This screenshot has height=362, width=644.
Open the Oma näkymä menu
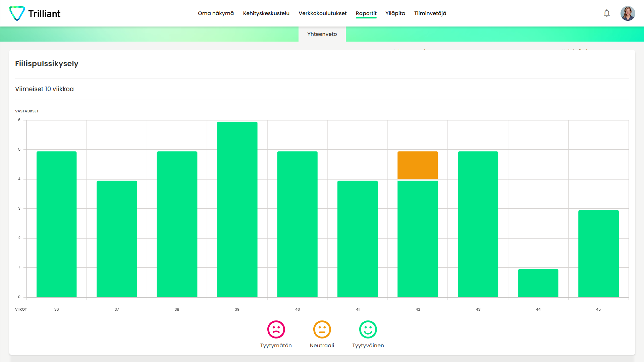(x=216, y=13)
